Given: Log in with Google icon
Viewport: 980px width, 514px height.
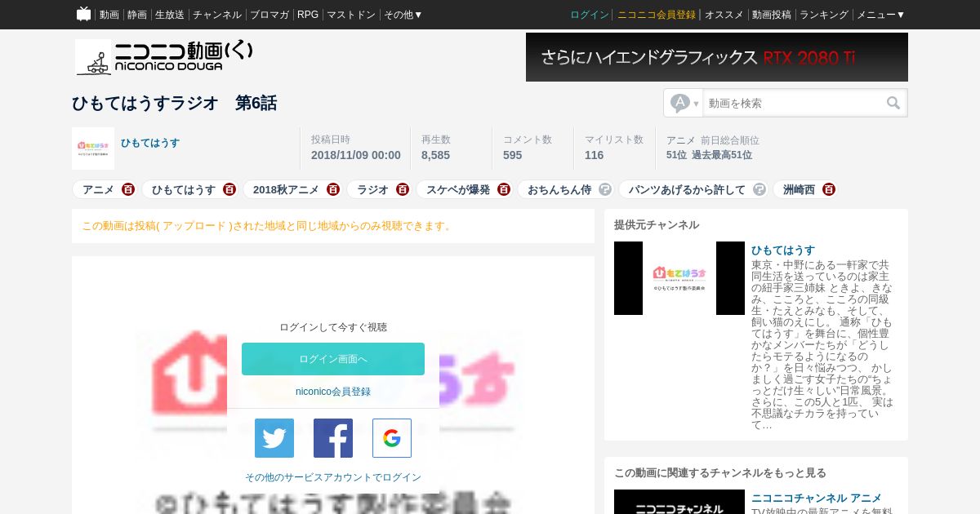Looking at the screenshot, I should tap(392, 438).
